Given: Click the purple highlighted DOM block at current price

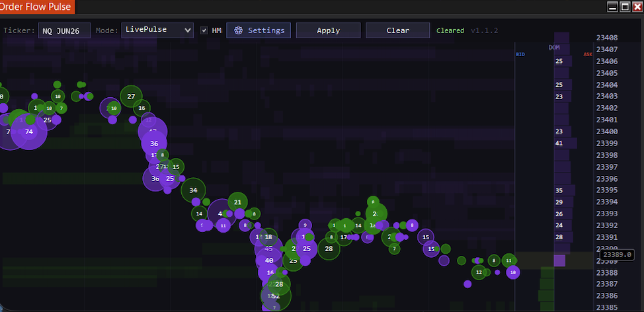Looking at the screenshot, I should (x=559, y=260).
